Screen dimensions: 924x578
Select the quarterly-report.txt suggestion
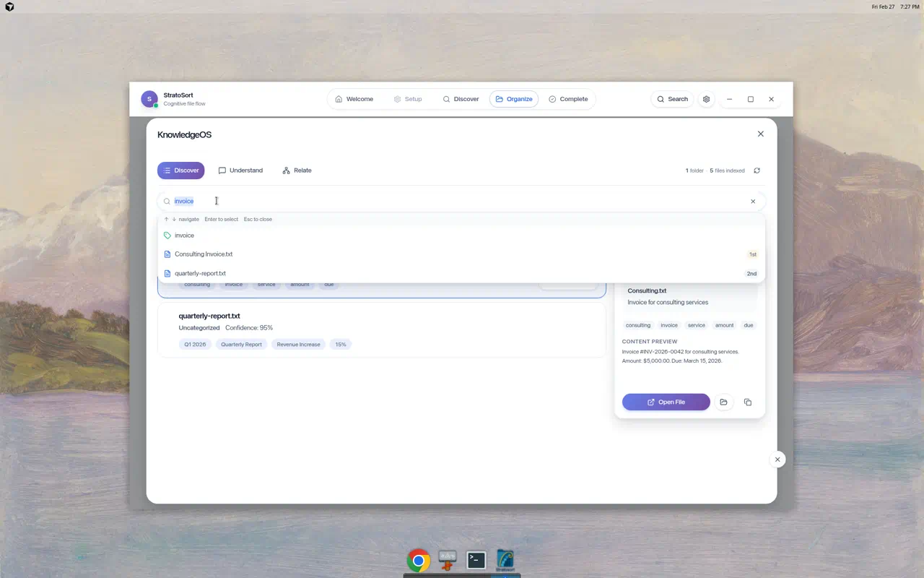200,273
